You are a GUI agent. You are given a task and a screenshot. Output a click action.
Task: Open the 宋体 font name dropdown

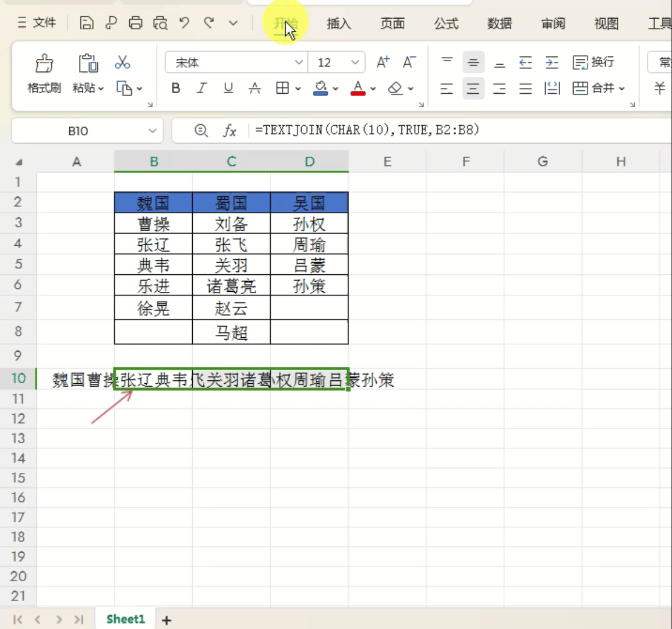coord(299,62)
